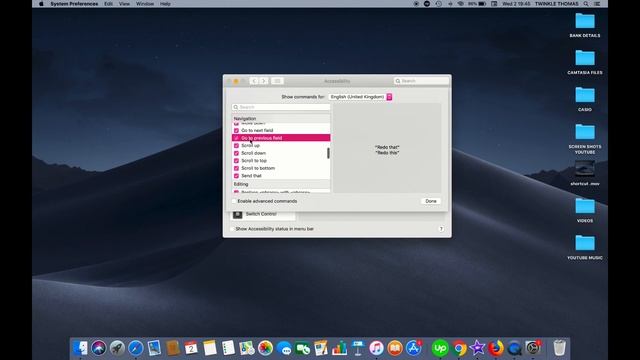Open Maps icon in the dock
The image size is (640, 360).
pos(247,348)
